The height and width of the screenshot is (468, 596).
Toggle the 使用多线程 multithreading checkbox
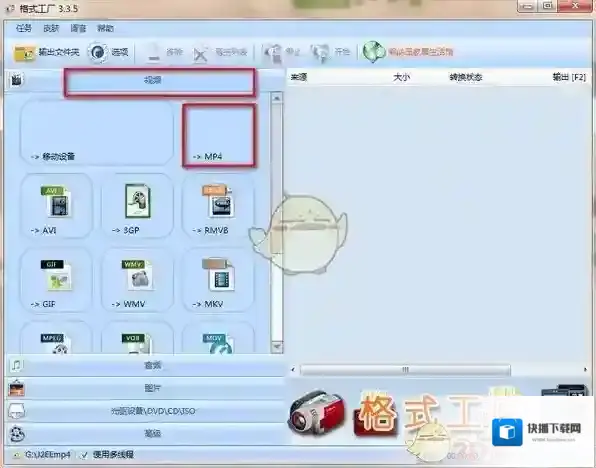(84, 455)
